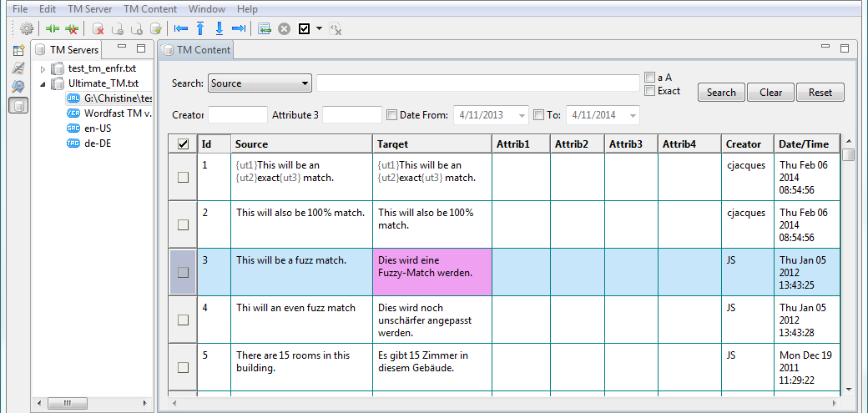Click the blue right arrow toolbar icon
Viewport: 868px width, 413px height.
point(238,28)
